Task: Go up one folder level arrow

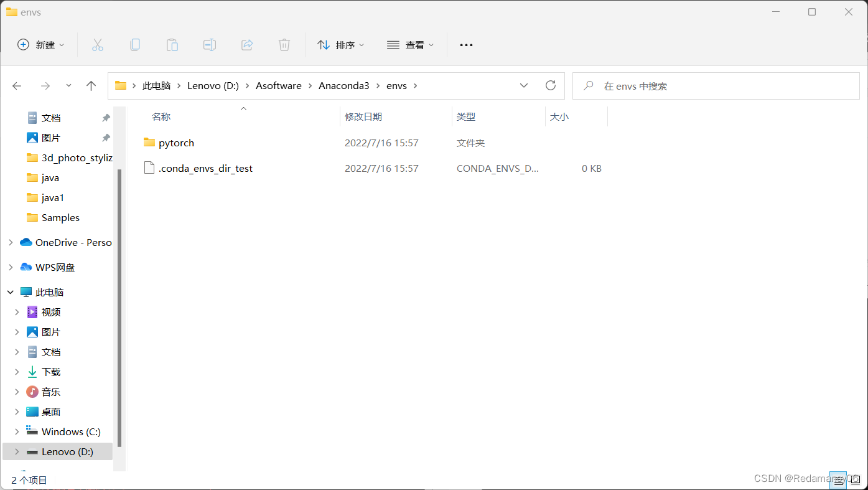Action: pyautogui.click(x=91, y=86)
